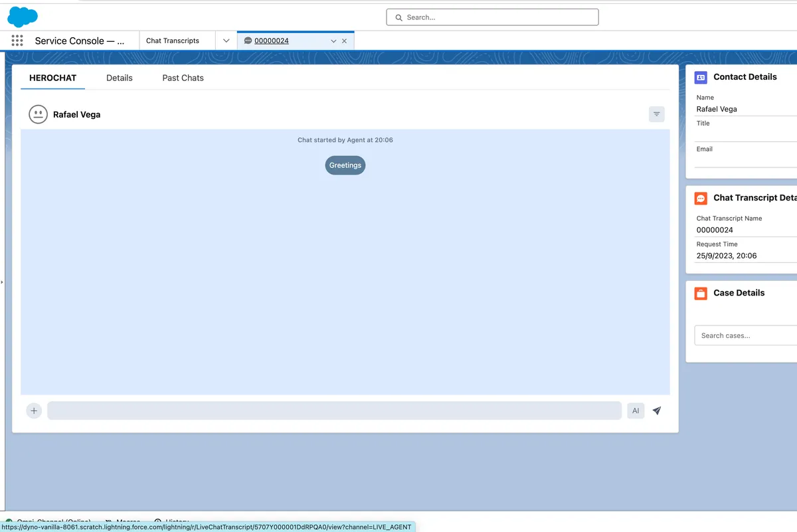Click the Request Time value 25/9/2023, 20:06
797x532 pixels.
727,256
